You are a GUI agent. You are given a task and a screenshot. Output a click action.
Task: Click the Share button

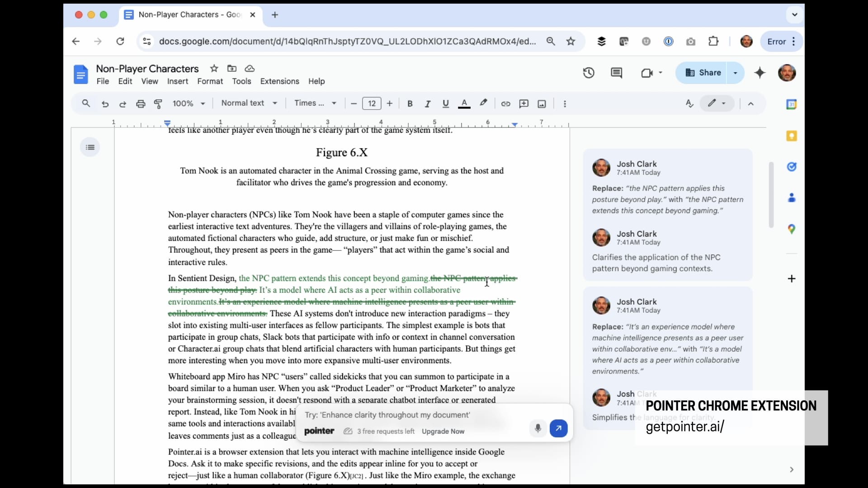click(703, 73)
